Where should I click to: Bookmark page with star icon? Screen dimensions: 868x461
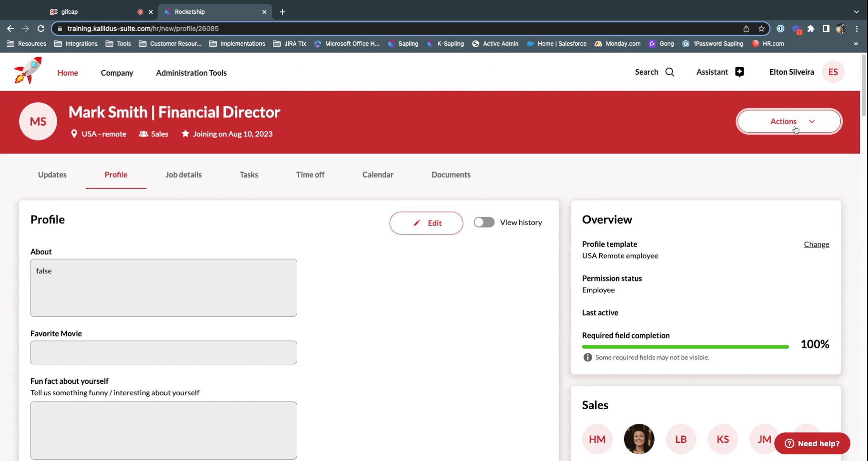click(761, 29)
